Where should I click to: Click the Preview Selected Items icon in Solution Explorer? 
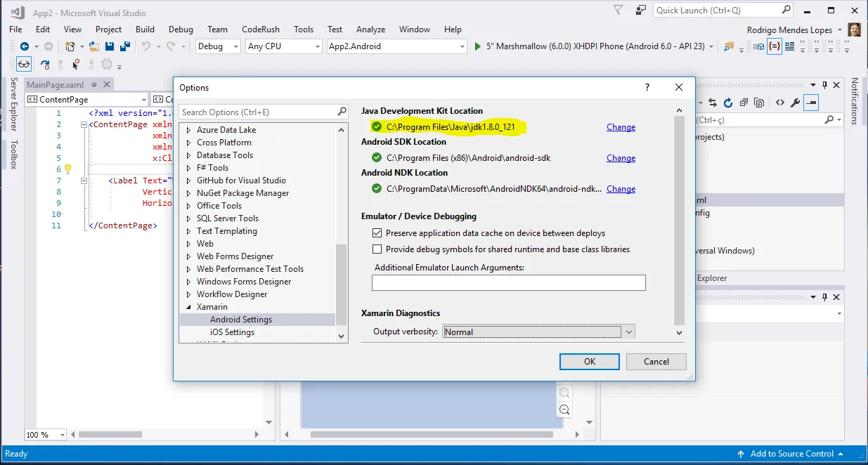tap(811, 103)
